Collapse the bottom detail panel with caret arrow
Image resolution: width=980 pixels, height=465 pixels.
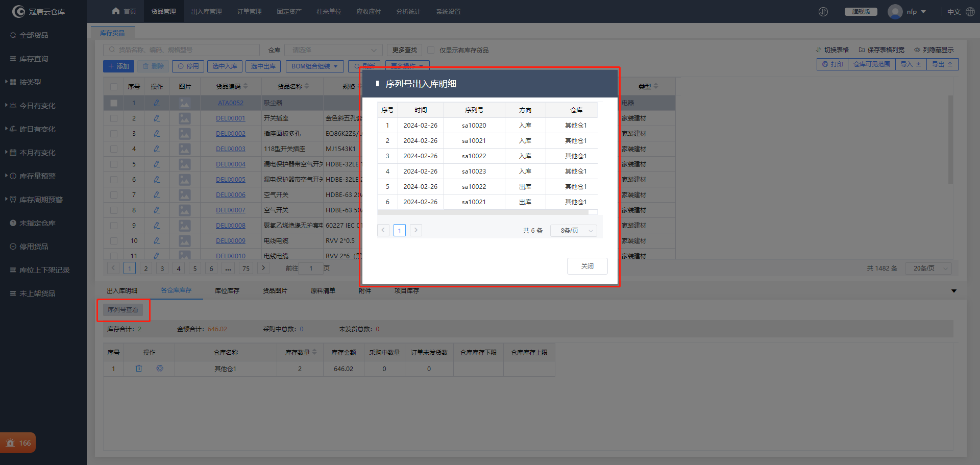(x=954, y=291)
